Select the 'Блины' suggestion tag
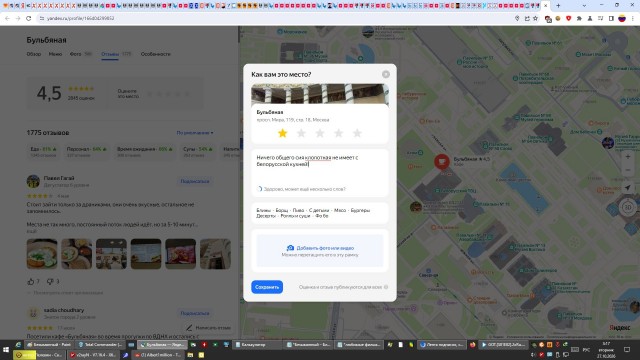The width and height of the screenshot is (640, 360). [x=263, y=210]
